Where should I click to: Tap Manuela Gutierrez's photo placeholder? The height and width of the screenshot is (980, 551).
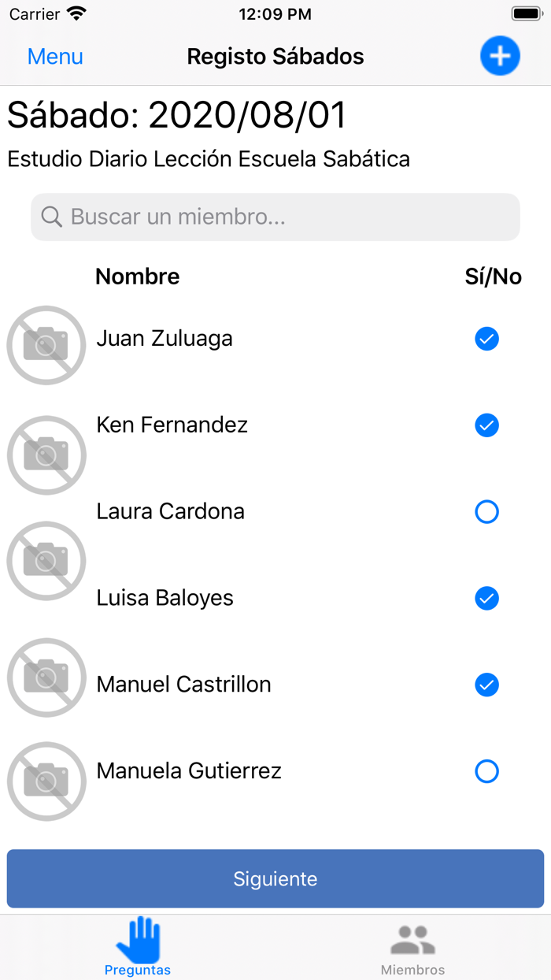pyautogui.click(x=46, y=781)
